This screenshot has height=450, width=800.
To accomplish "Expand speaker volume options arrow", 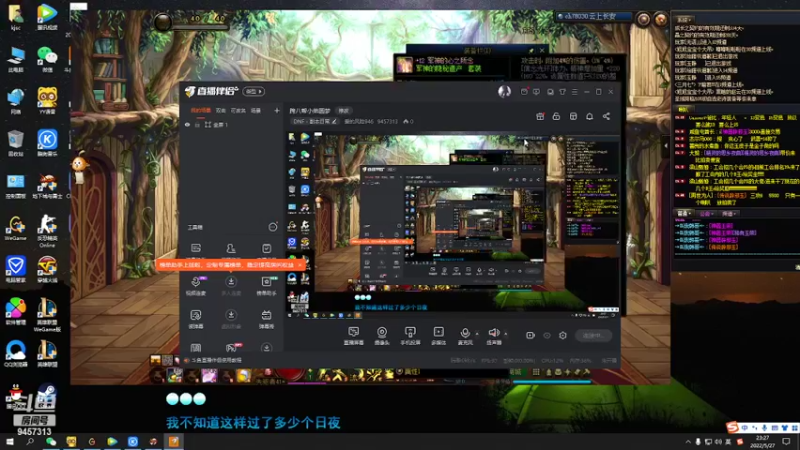I will pyautogui.click(x=506, y=334).
